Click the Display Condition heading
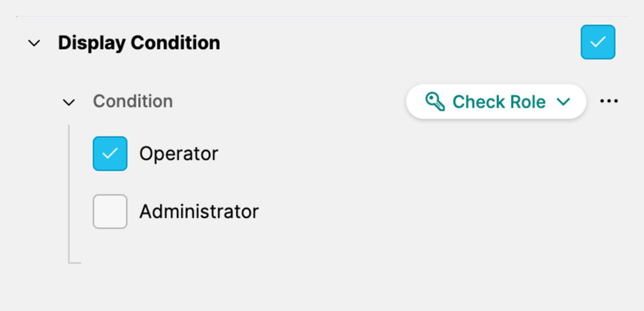The height and width of the screenshot is (311, 644). 139,43
